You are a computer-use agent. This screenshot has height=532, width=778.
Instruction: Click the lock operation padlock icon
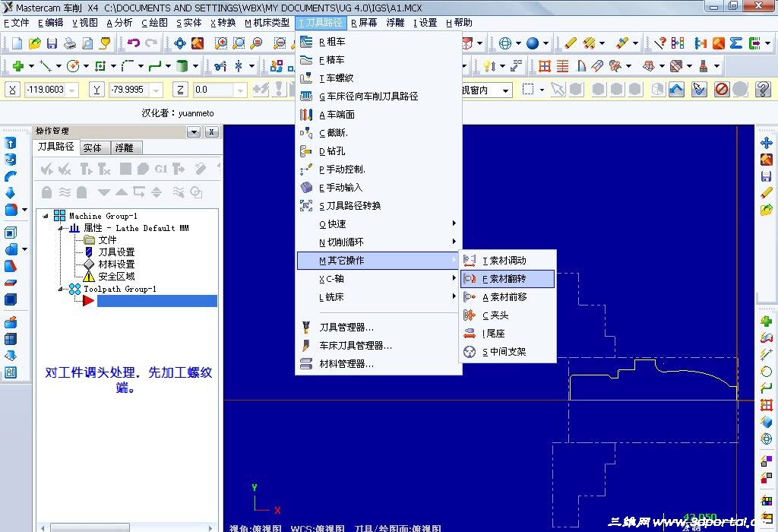(x=46, y=192)
